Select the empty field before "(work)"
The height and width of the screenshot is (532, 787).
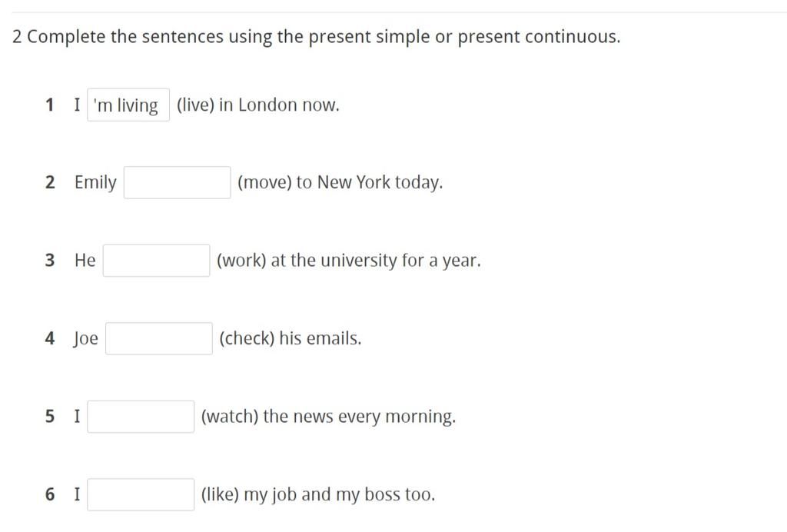[x=157, y=261]
